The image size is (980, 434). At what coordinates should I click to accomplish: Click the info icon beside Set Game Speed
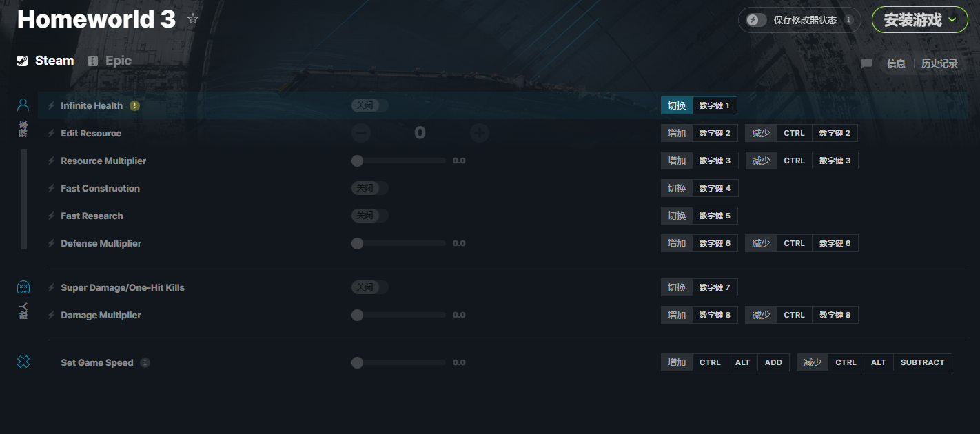pyautogui.click(x=145, y=362)
